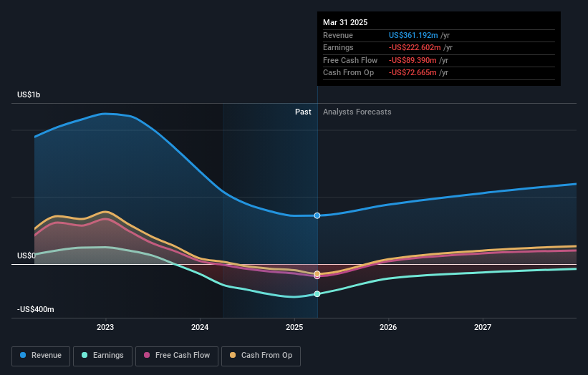
Task: Click the 2023 x-axis label
Action: click(x=105, y=328)
